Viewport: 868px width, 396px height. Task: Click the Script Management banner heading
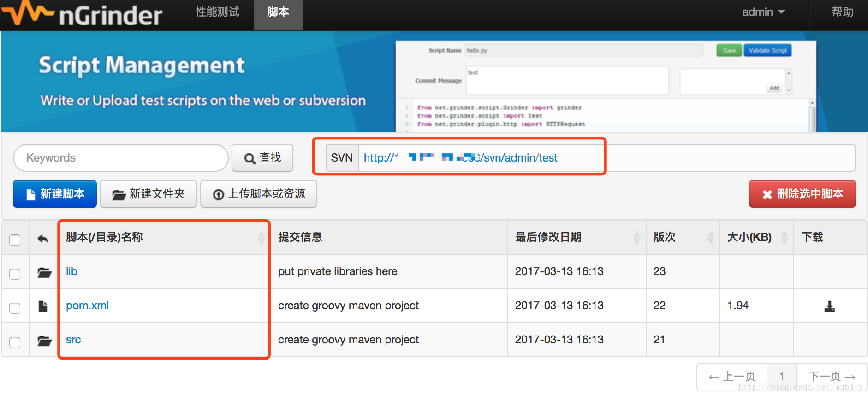click(142, 66)
